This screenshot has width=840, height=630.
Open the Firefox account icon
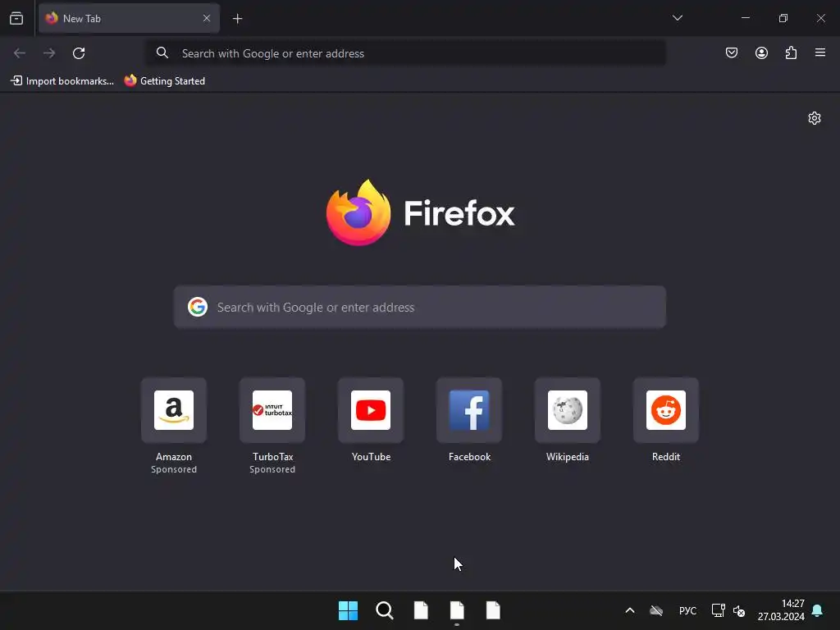(761, 52)
